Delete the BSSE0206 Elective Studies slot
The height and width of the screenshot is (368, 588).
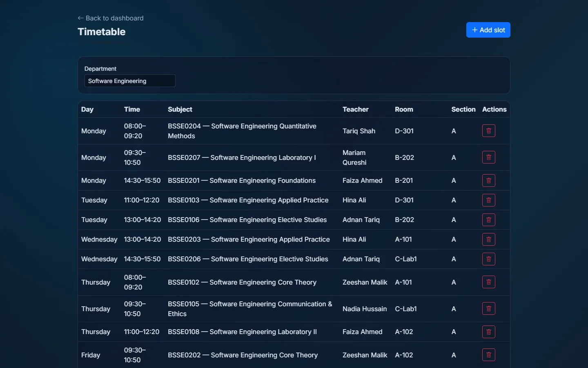coord(488,259)
